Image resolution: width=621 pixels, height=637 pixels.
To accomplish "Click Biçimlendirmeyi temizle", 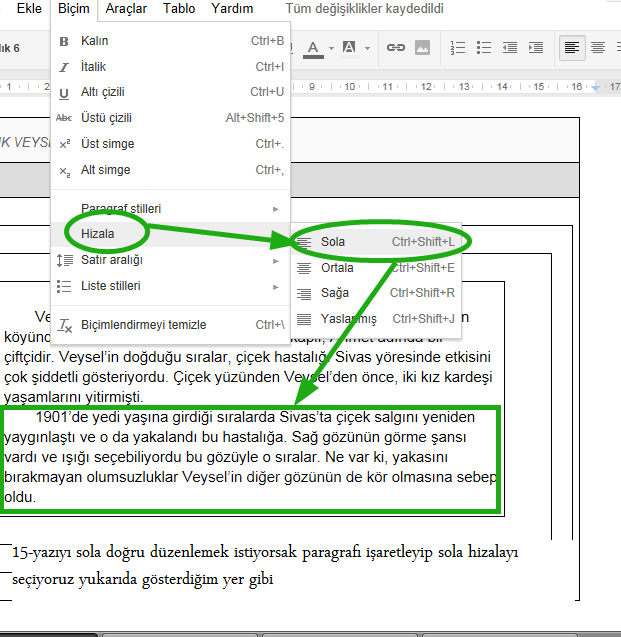I will (171, 325).
